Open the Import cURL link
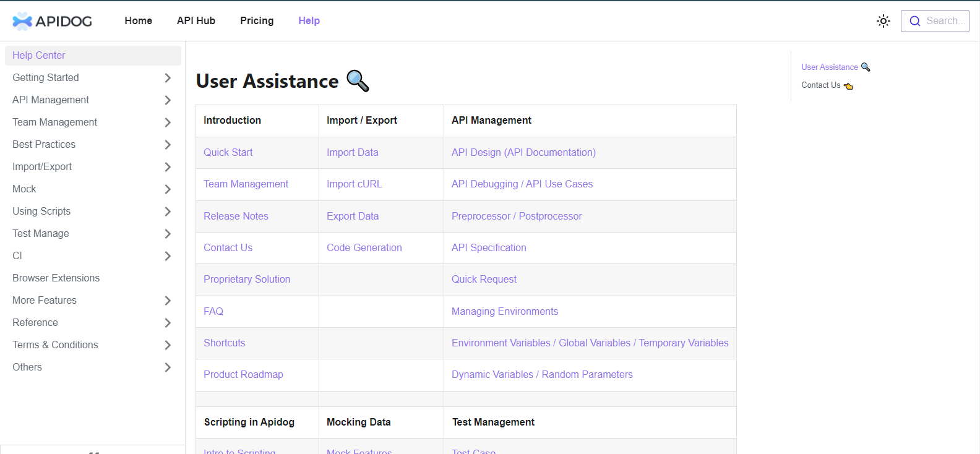Screen dimensions: 980x454 pos(355,184)
